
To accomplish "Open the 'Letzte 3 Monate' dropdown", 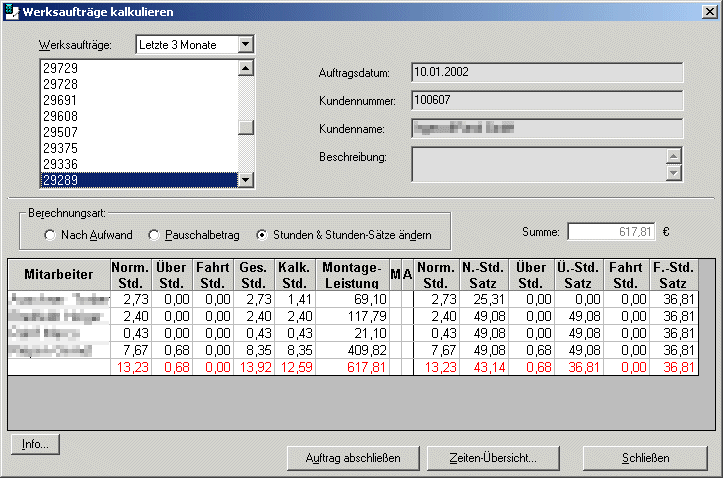I will click(246, 45).
